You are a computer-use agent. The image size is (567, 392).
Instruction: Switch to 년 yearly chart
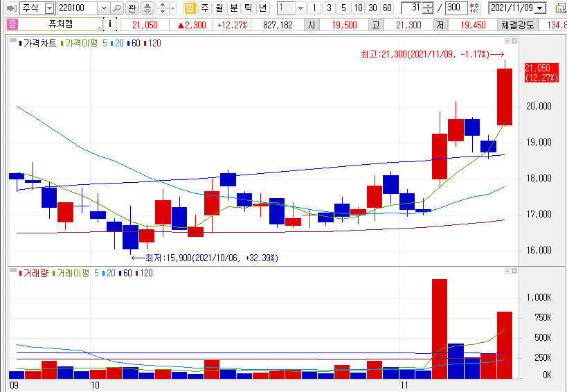tap(263, 8)
